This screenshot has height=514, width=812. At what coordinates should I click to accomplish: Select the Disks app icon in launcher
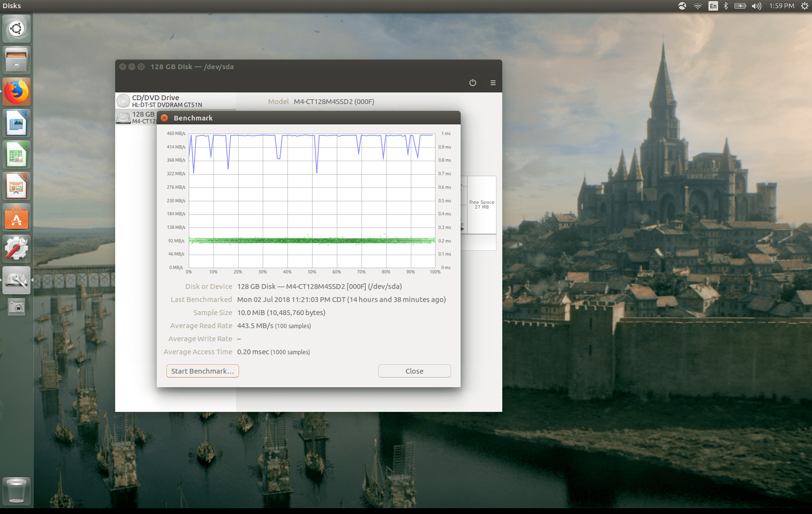point(16,280)
